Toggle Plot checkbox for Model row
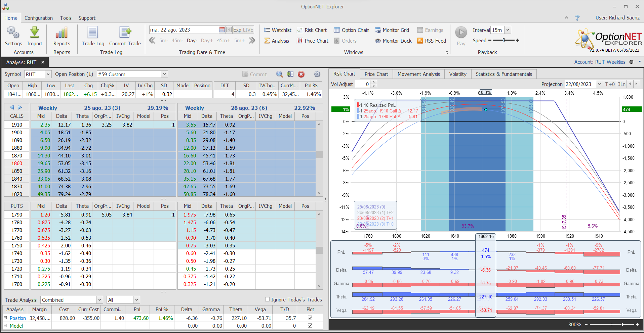The width and height of the screenshot is (644, 333). pyautogui.click(x=310, y=325)
